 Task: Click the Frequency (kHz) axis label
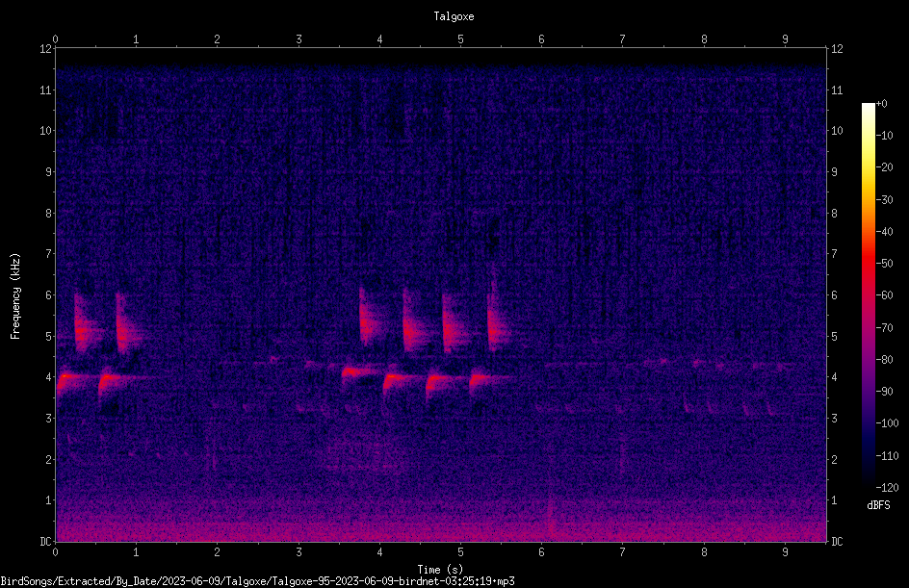[15, 296]
